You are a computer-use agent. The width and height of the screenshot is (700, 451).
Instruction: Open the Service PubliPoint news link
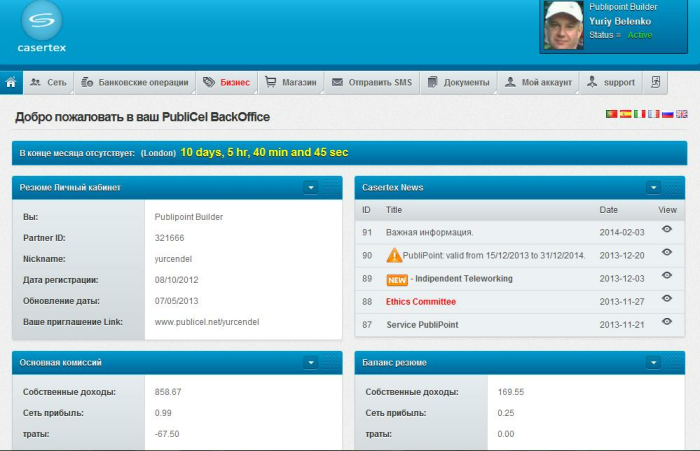pyautogui.click(x=422, y=325)
